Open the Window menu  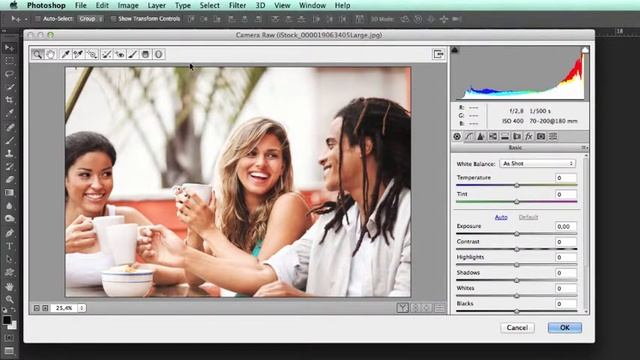312,5
